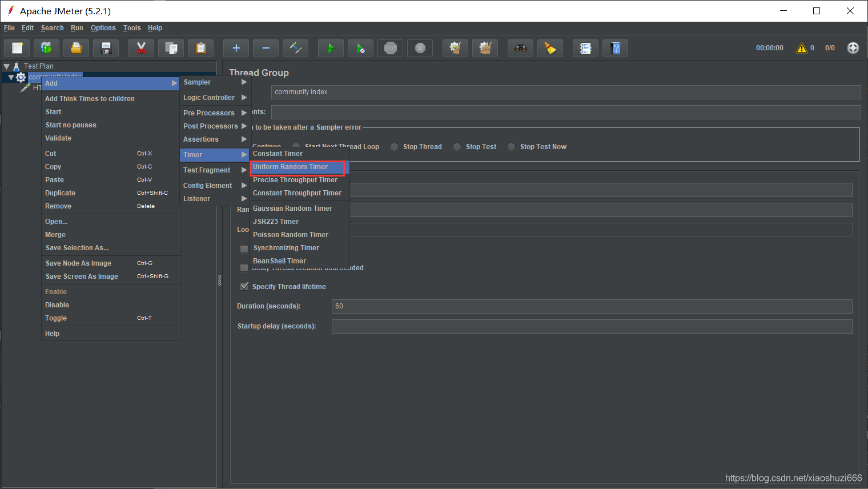Screen dimensions: 868x489
Task: Collapse the community index tree node
Action: click(x=11, y=77)
